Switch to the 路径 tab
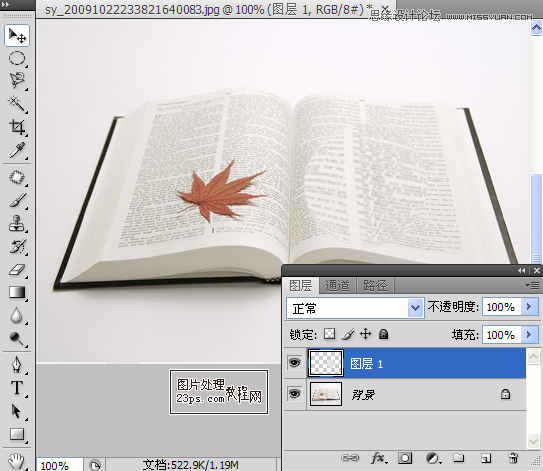 point(375,286)
